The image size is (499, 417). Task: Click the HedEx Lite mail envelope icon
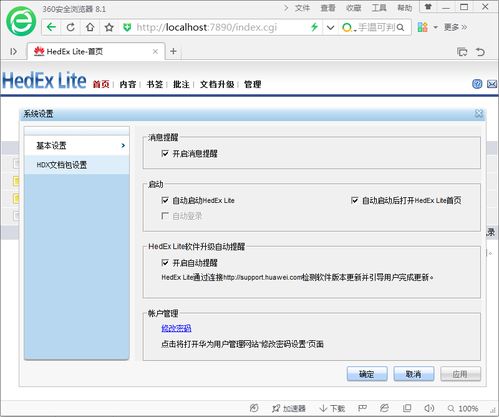tap(492, 84)
